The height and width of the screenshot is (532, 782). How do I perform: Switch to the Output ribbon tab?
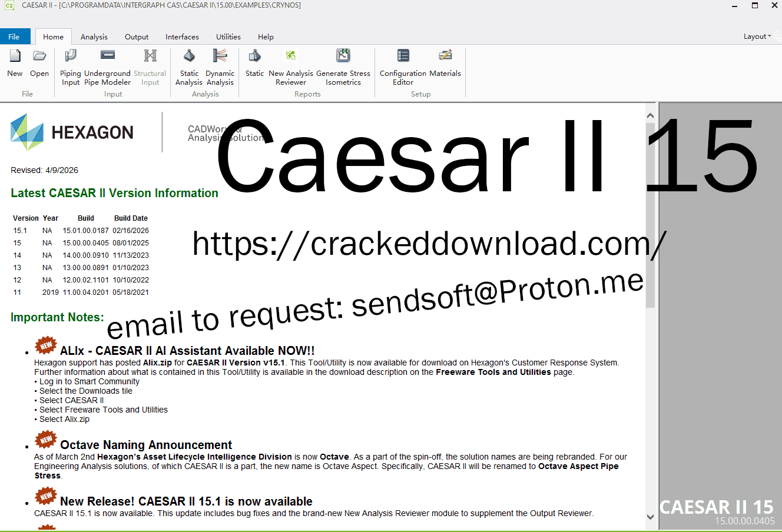pyautogui.click(x=137, y=36)
